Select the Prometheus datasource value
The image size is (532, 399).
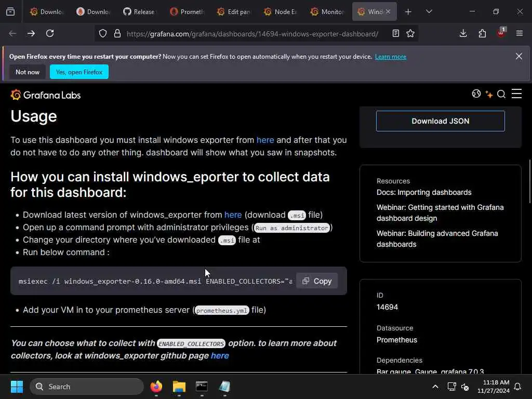click(396, 340)
